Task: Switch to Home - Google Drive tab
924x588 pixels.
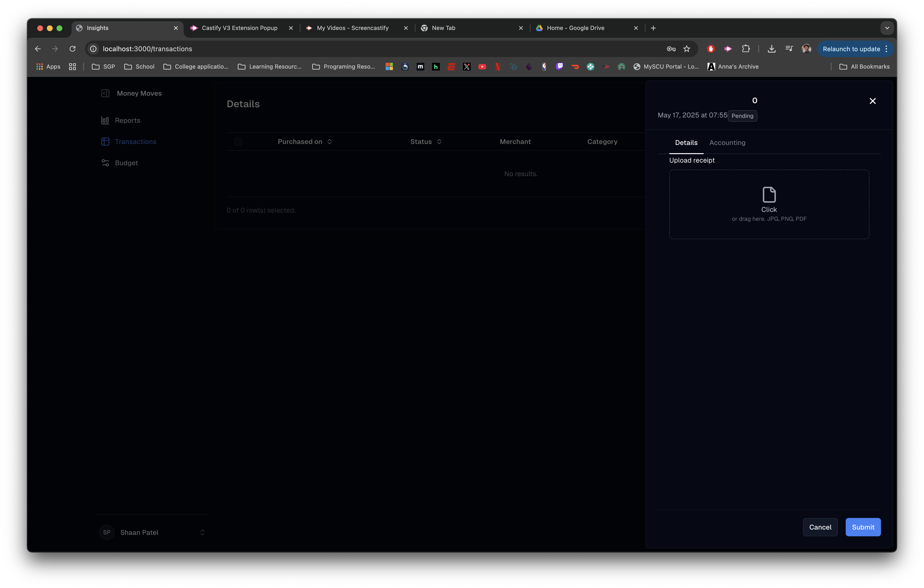Action: pyautogui.click(x=575, y=28)
